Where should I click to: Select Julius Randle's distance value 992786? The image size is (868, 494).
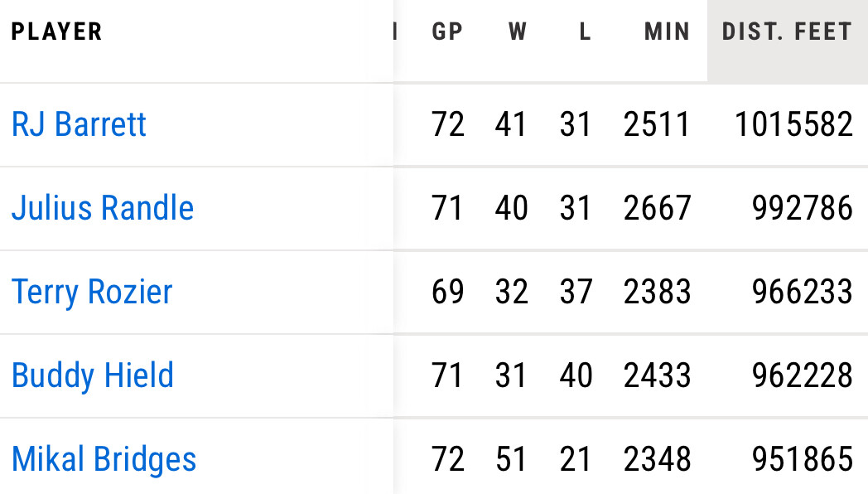(802, 208)
